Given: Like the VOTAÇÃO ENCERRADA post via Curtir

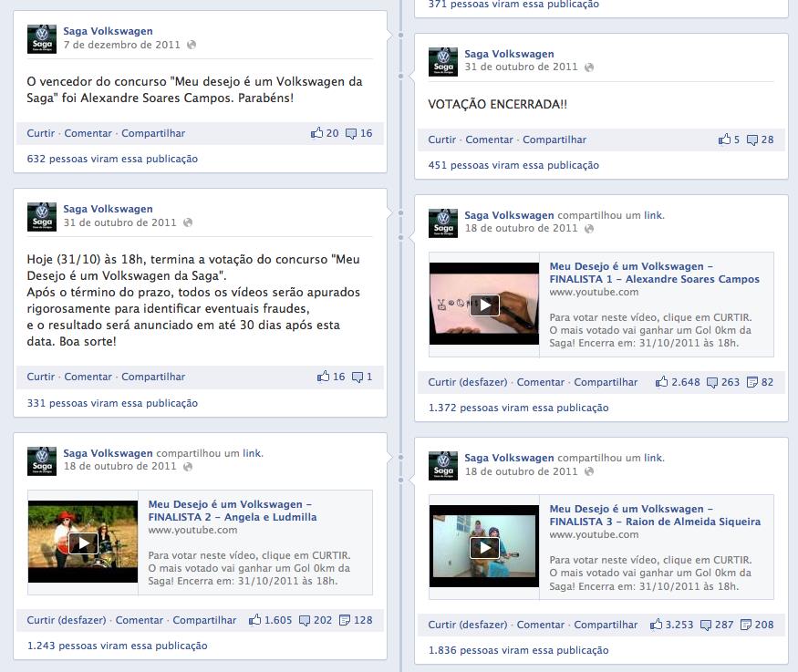Looking at the screenshot, I should [x=441, y=140].
